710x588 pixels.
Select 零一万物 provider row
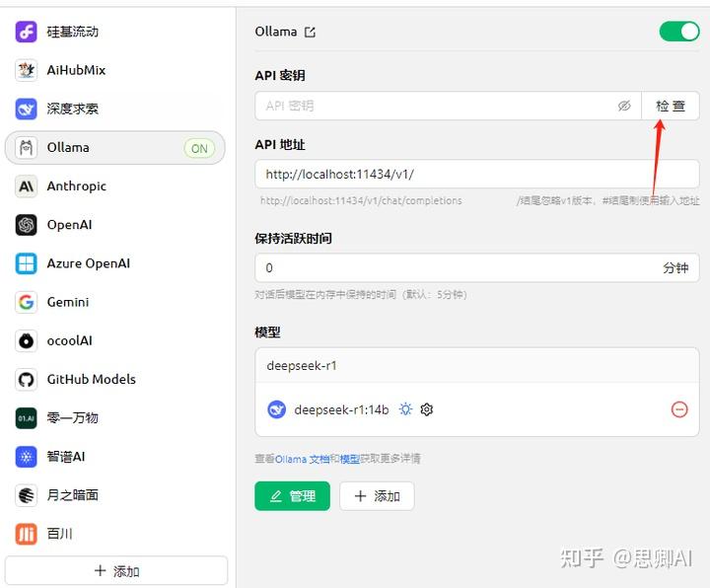pos(115,417)
